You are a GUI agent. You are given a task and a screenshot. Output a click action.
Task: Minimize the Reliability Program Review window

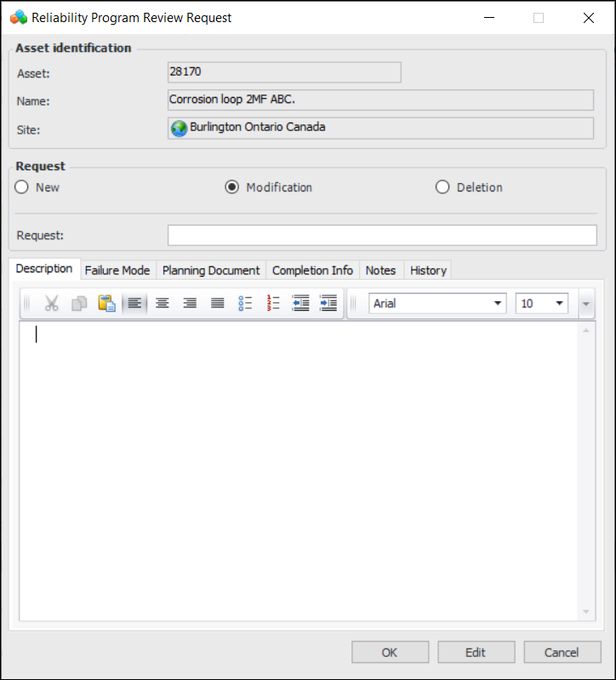click(489, 18)
